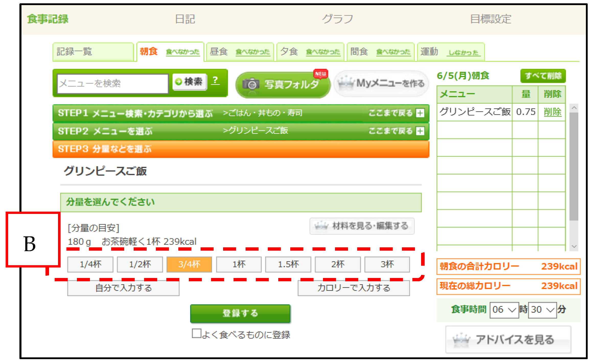Screen dimensions: 591x364
Task: Click the STEP1 ここまで戻る plus icon
Action: coord(420,113)
